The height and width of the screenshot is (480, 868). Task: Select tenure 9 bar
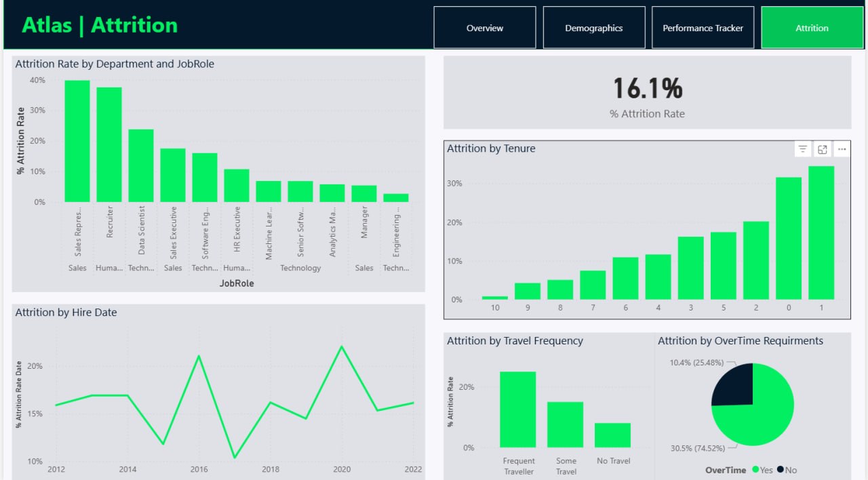[x=528, y=292]
